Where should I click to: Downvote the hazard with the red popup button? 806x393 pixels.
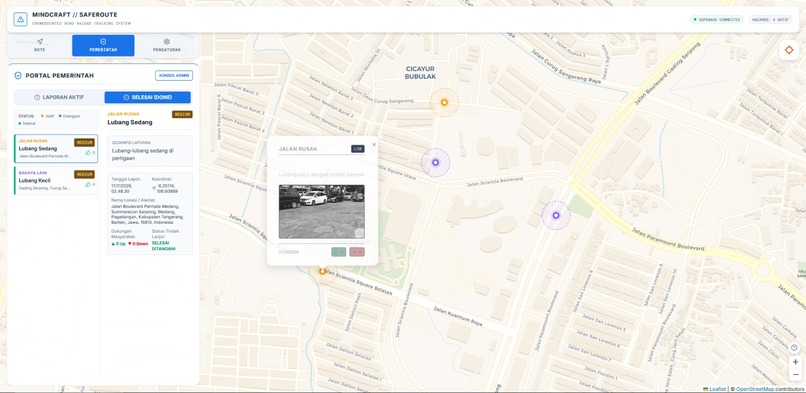pos(357,252)
